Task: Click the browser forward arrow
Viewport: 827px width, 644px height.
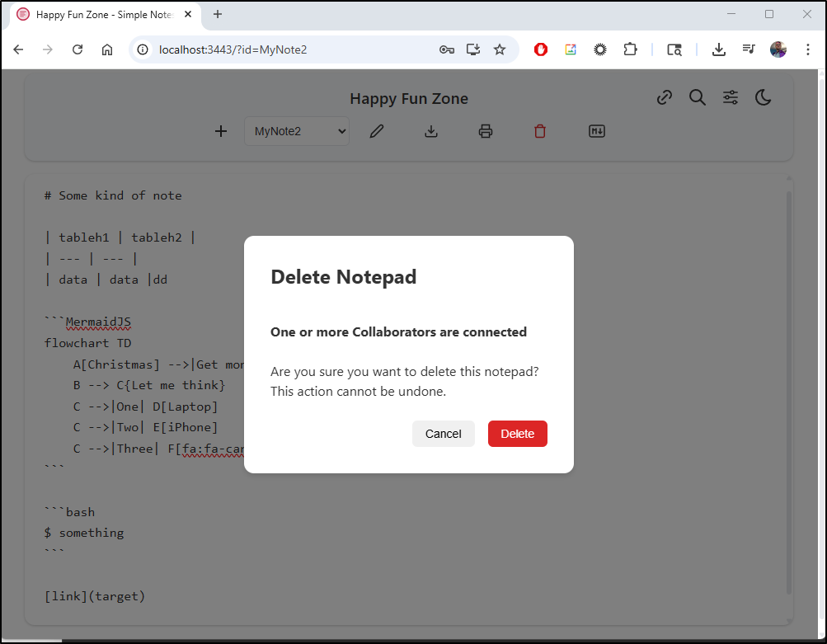Action: (48, 49)
